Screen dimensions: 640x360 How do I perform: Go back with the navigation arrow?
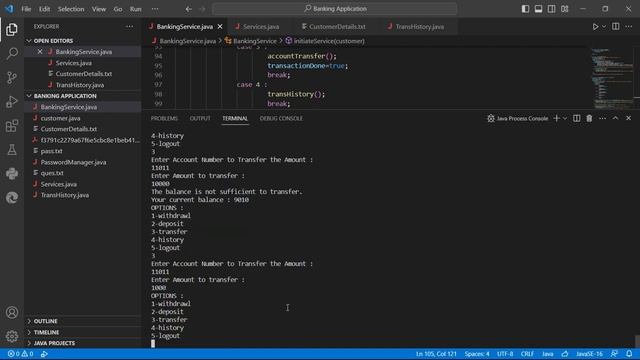coord(188,9)
